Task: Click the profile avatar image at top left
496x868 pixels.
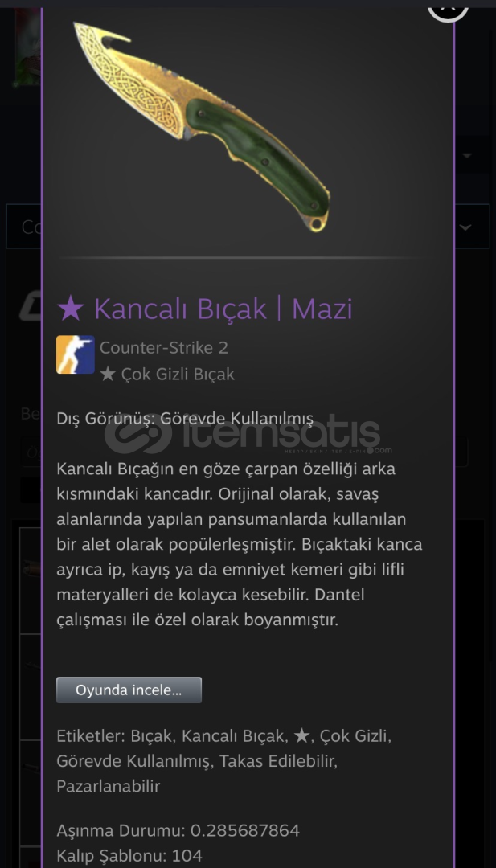Action: [27, 48]
